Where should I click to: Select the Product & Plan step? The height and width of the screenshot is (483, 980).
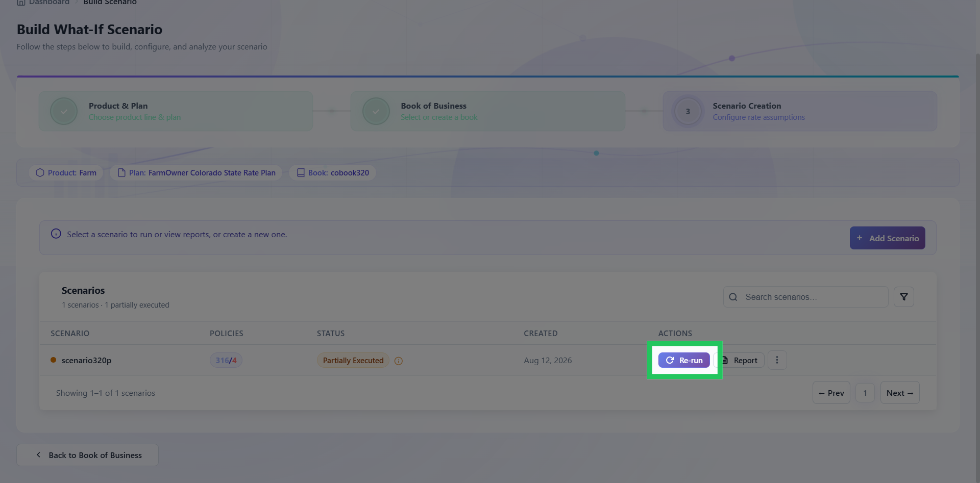pyautogui.click(x=176, y=111)
